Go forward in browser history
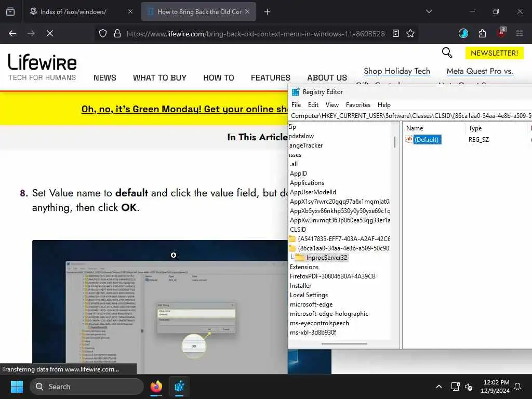 31,34
